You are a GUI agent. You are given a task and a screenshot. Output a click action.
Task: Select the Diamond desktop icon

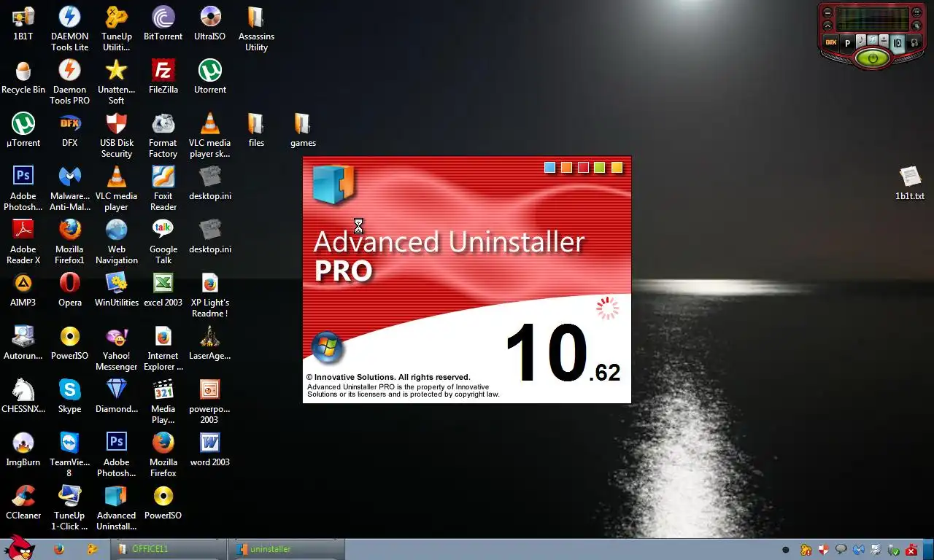117,396
